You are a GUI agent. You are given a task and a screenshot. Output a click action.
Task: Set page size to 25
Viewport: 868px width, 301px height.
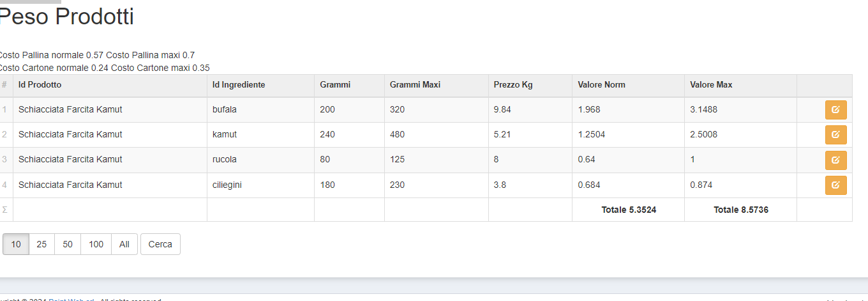[x=41, y=244]
